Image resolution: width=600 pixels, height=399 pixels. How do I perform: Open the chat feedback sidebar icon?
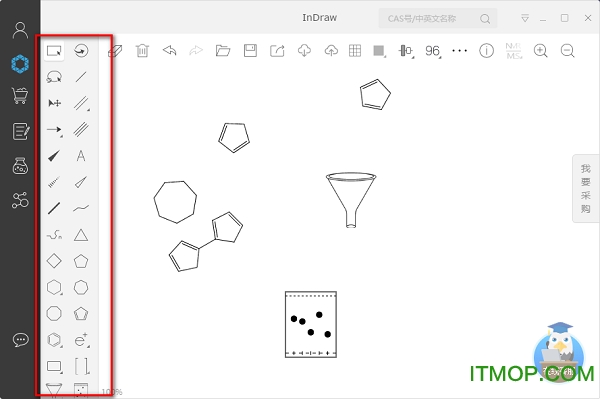click(20, 340)
